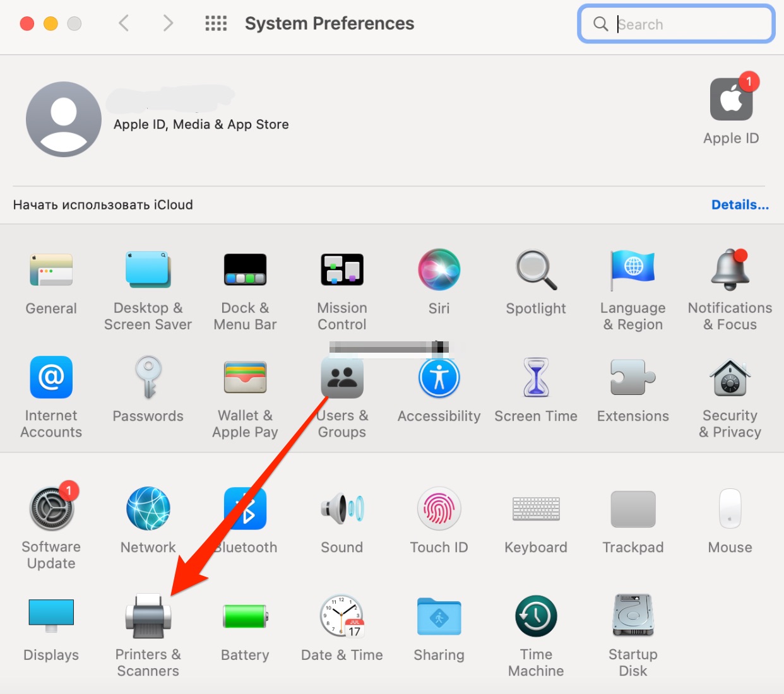
Task: Go back with the left chevron button
Action: point(124,23)
